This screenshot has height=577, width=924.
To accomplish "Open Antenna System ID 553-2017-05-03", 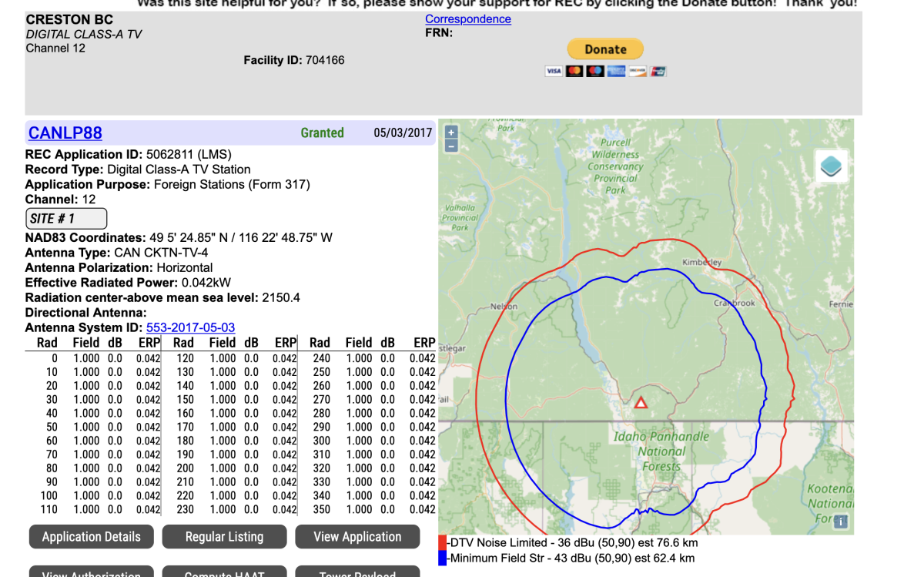I will (190, 327).
